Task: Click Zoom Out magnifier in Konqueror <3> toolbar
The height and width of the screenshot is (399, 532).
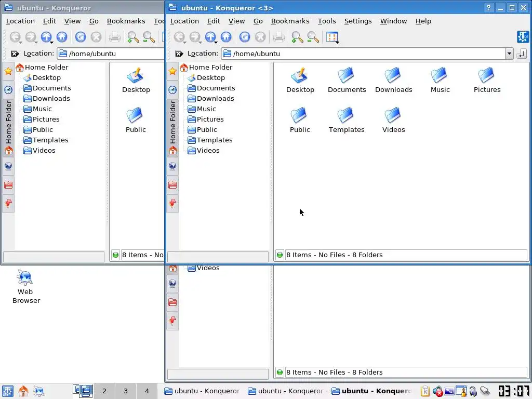Action: point(313,37)
